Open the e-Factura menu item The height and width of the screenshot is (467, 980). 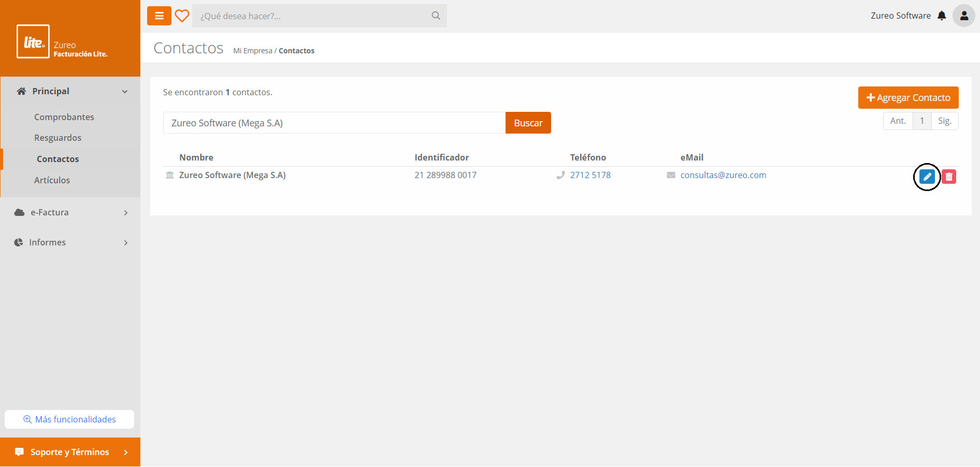[49, 212]
